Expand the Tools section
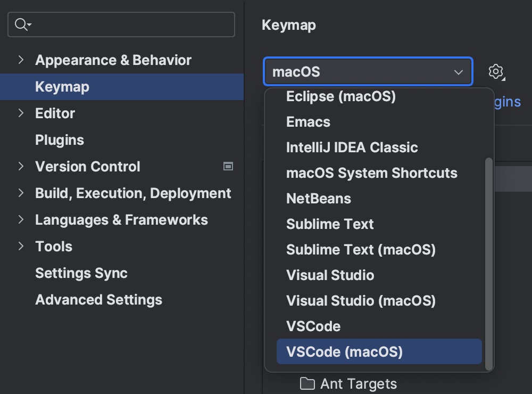Image resolution: width=532 pixels, height=394 pixels. coord(21,247)
